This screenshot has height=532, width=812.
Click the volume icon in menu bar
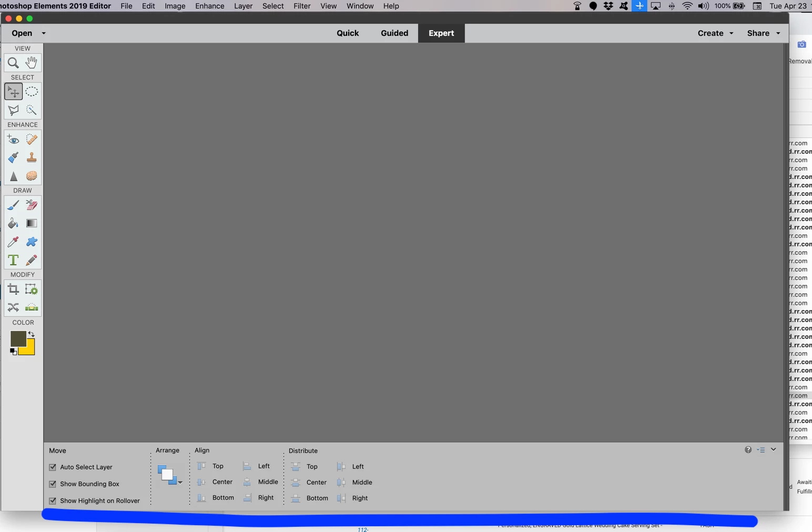click(703, 6)
